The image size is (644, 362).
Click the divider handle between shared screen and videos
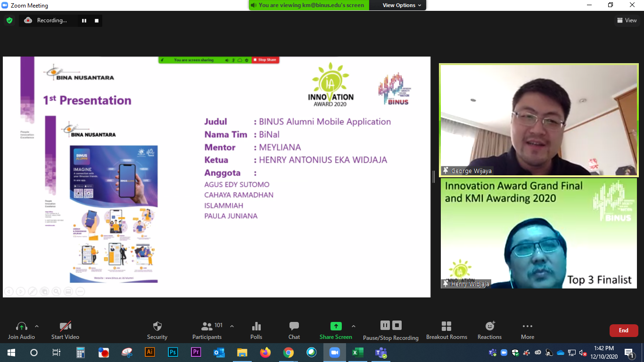(434, 177)
